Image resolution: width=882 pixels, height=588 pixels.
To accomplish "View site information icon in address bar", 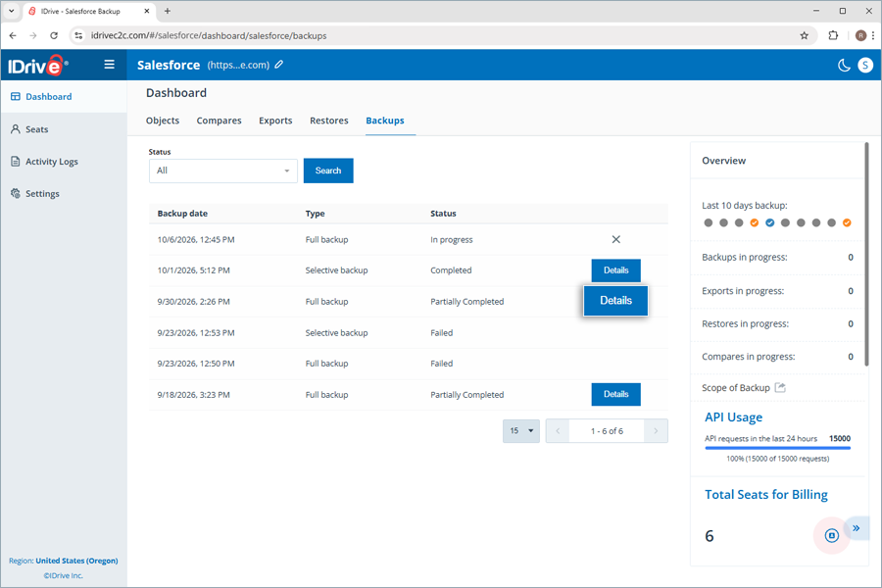I will (x=78, y=35).
